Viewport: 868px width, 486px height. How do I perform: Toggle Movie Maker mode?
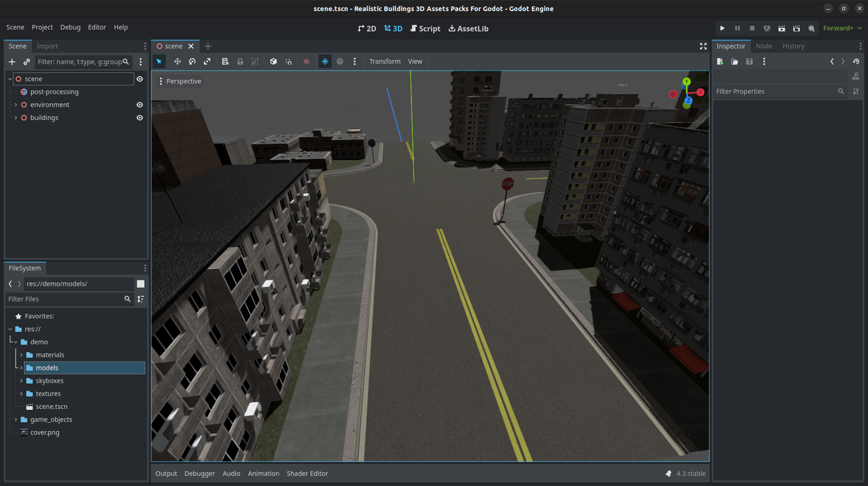[812, 28]
